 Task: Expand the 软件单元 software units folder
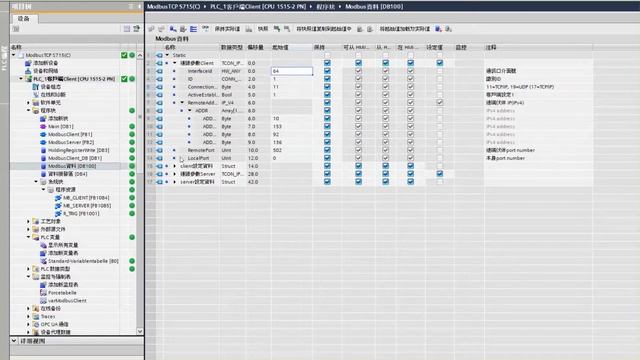point(29,103)
